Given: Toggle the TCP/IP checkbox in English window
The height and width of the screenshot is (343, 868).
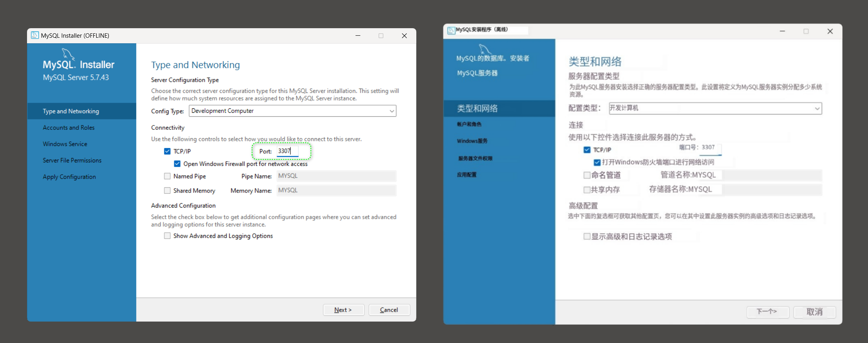Looking at the screenshot, I should pos(167,151).
